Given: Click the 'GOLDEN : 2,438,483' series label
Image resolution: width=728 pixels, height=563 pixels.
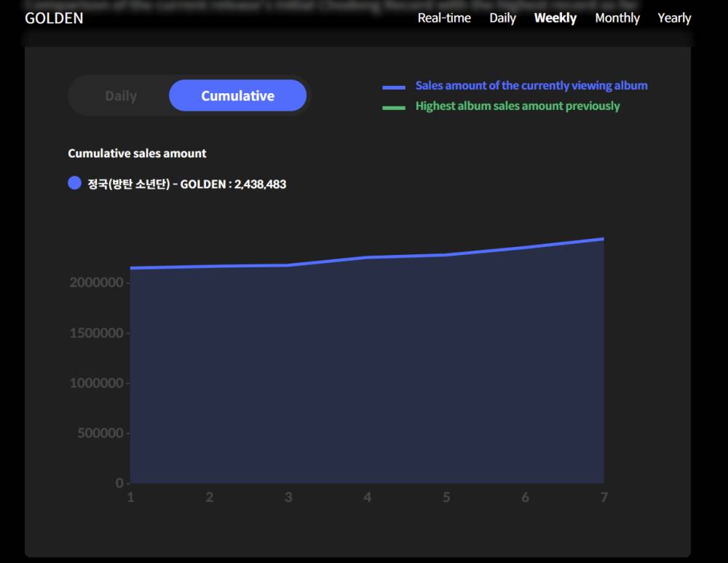Looking at the screenshot, I should click(186, 184).
